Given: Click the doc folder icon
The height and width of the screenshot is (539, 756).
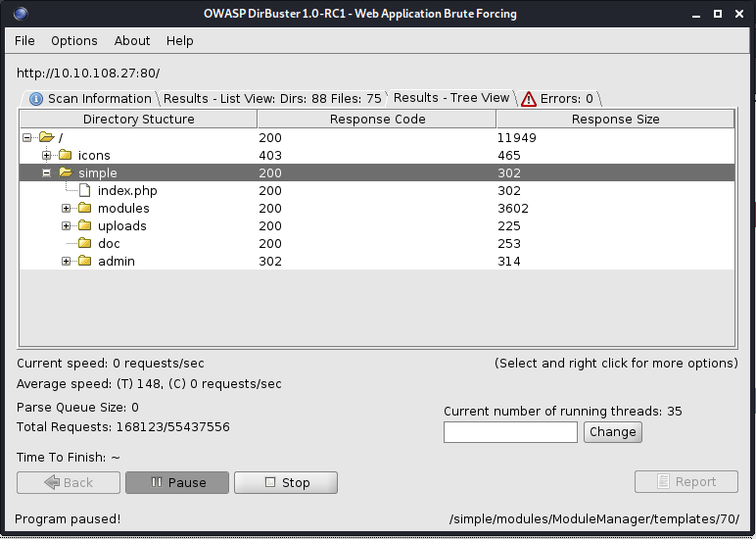Looking at the screenshot, I should (x=84, y=244).
